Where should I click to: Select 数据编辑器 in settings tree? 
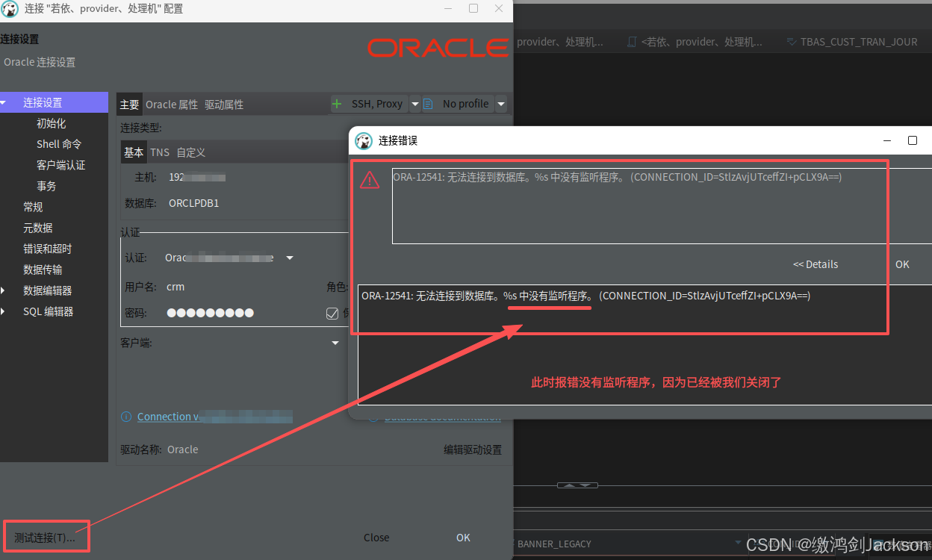pos(48,290)
